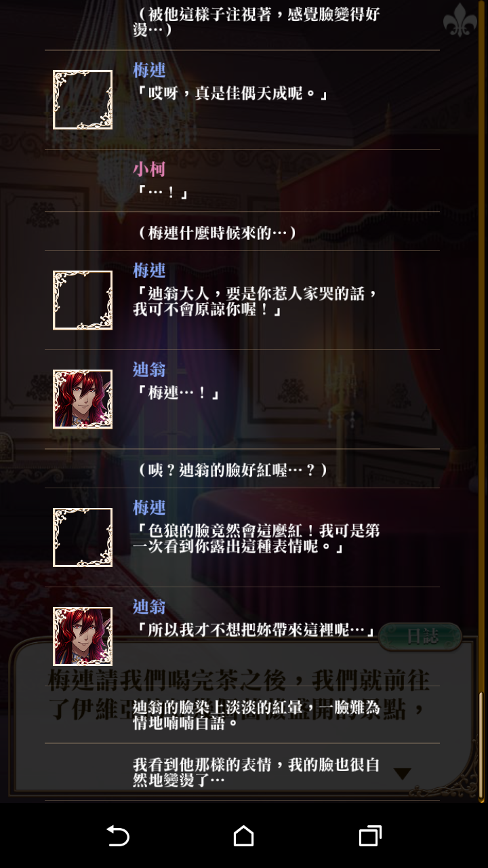Click the log scrollbar at right edge
Image resolution: width=488 pixels, height=868 pixels.
481,746
